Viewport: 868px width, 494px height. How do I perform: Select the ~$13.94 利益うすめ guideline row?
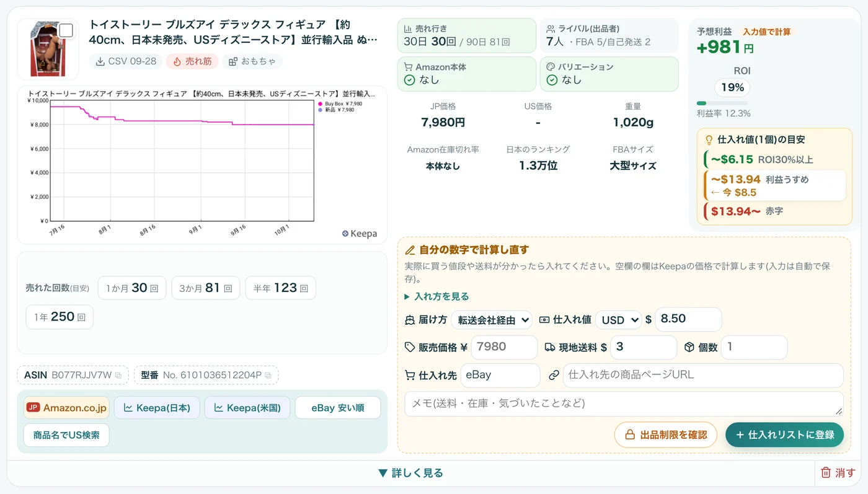pos(775,185)
